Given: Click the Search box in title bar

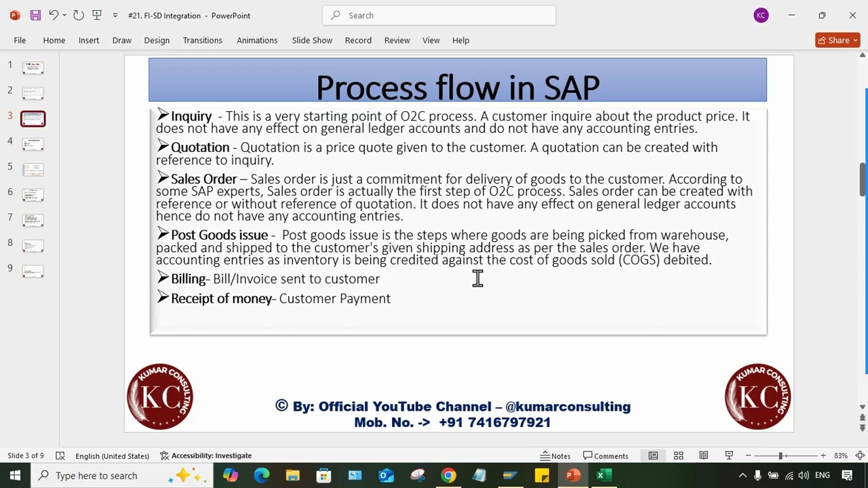Looking at the screenshot, I should click(439, 15).
